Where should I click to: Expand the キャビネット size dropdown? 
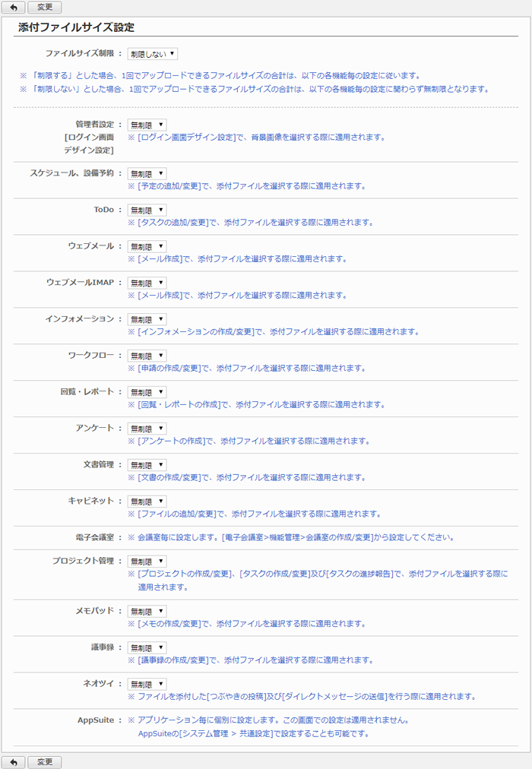(x=147, y=502)
